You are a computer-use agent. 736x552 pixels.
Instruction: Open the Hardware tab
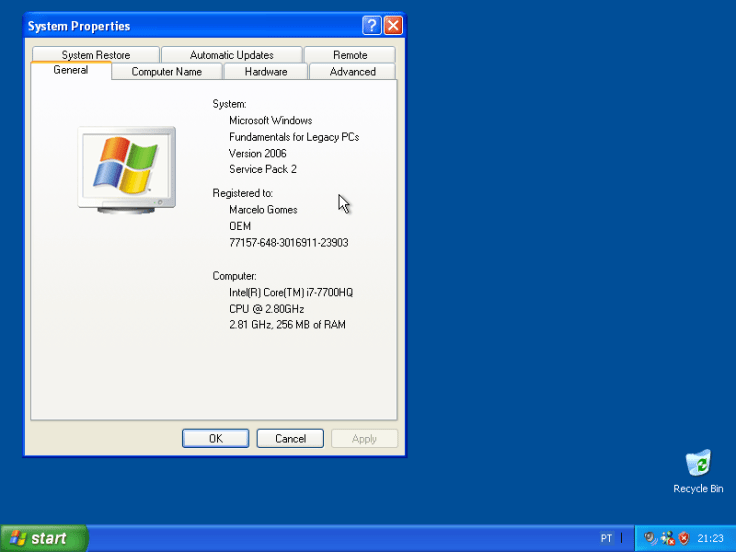coord(266,72)
